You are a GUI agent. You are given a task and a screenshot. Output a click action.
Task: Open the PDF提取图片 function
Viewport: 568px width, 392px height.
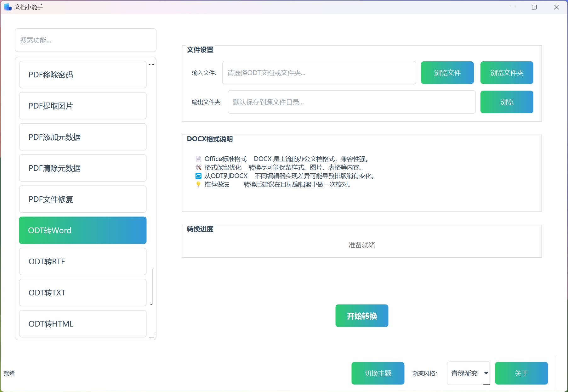click(82, 106)
